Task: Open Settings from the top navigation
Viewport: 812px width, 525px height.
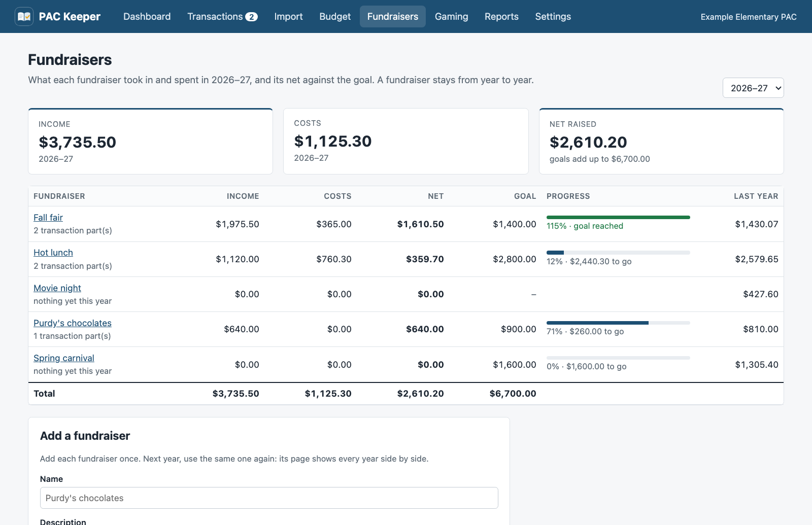Action: click(x=553, y=17)
